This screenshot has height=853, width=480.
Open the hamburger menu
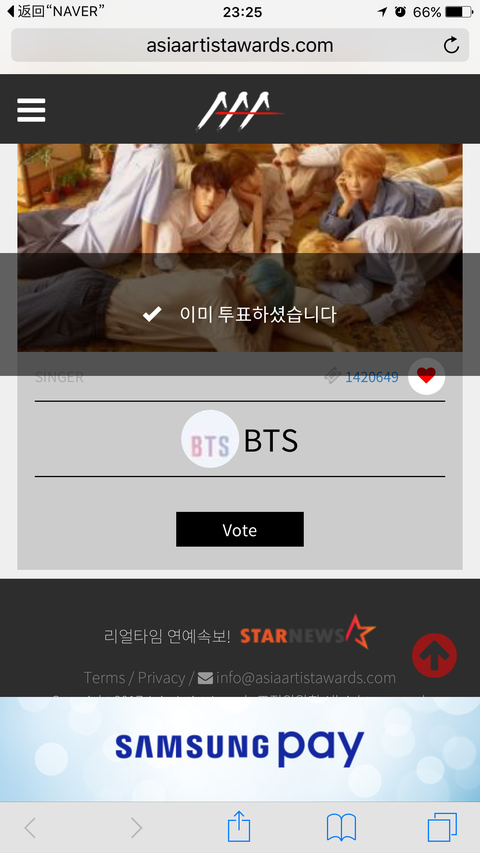[31, 110]
